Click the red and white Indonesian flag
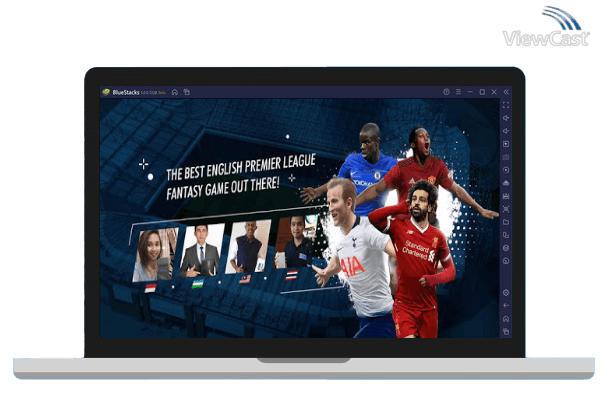602x414 pixels. point(150,288)
